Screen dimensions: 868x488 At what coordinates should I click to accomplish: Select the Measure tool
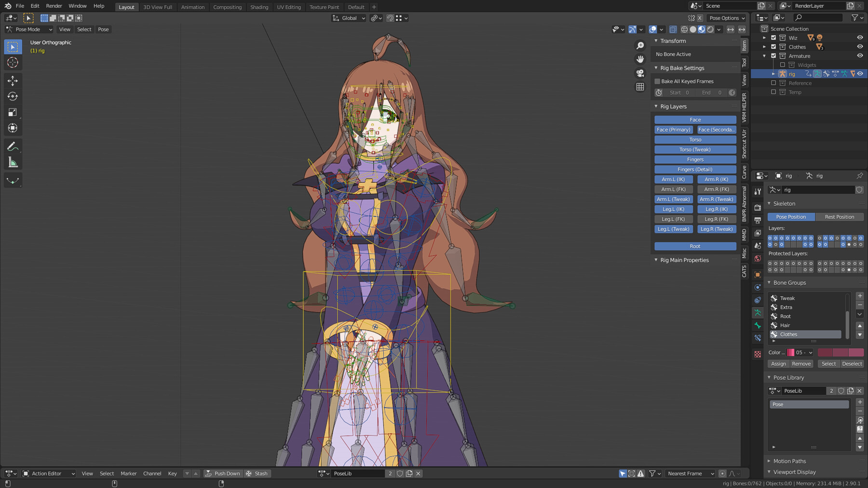point(13,163)
